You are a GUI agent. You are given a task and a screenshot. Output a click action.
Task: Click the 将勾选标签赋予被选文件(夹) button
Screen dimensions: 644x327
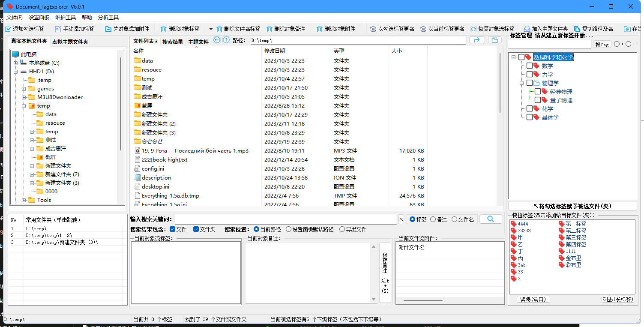(x=572, y=206)
